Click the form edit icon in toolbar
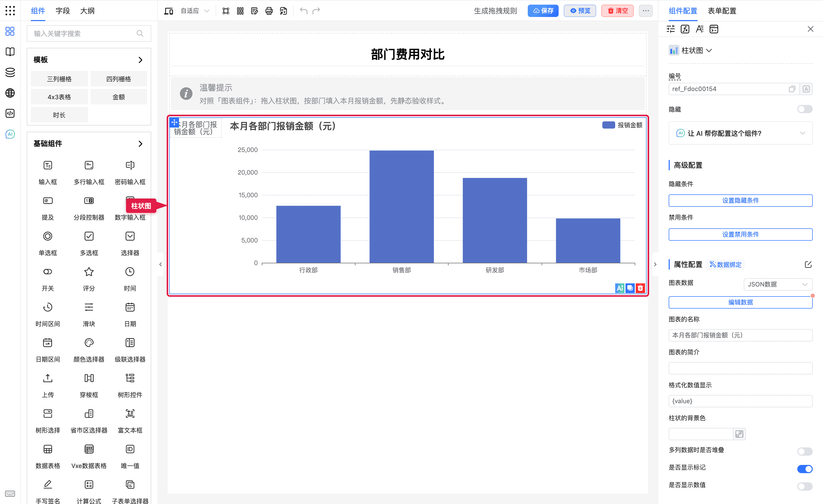The height and width of the screenshot is (504, 823). pyautogui.click(x=255, y=11)
